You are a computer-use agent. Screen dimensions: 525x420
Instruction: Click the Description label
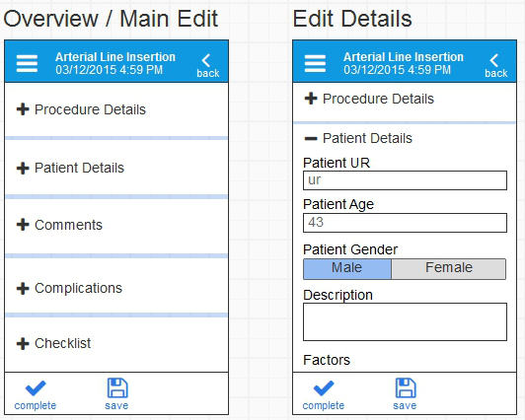coord(337,295)
